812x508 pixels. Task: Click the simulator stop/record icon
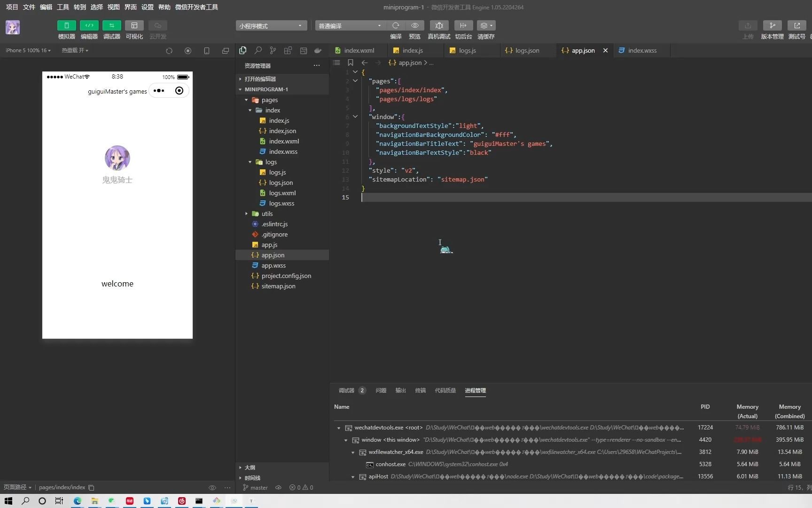point(188,51)
